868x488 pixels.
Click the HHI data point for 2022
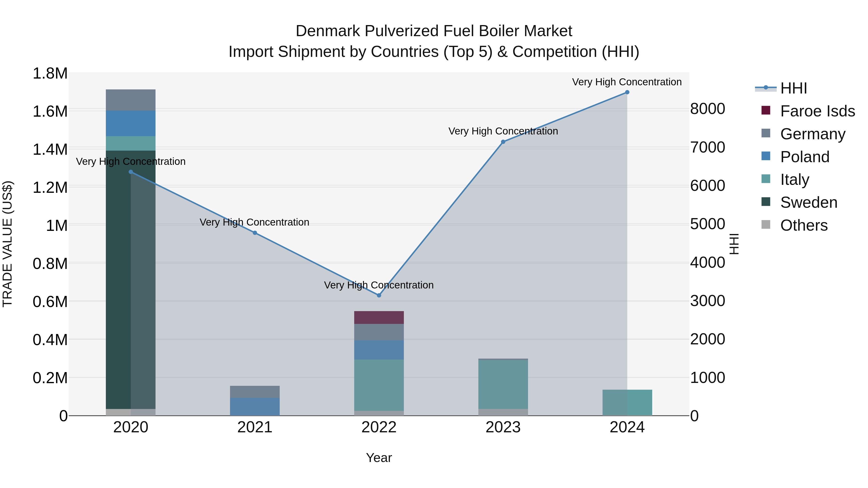click(x=379, y=295)
